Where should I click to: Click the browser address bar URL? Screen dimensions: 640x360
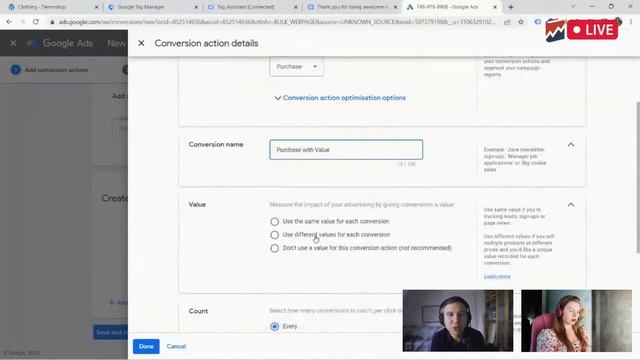[277, 22]
